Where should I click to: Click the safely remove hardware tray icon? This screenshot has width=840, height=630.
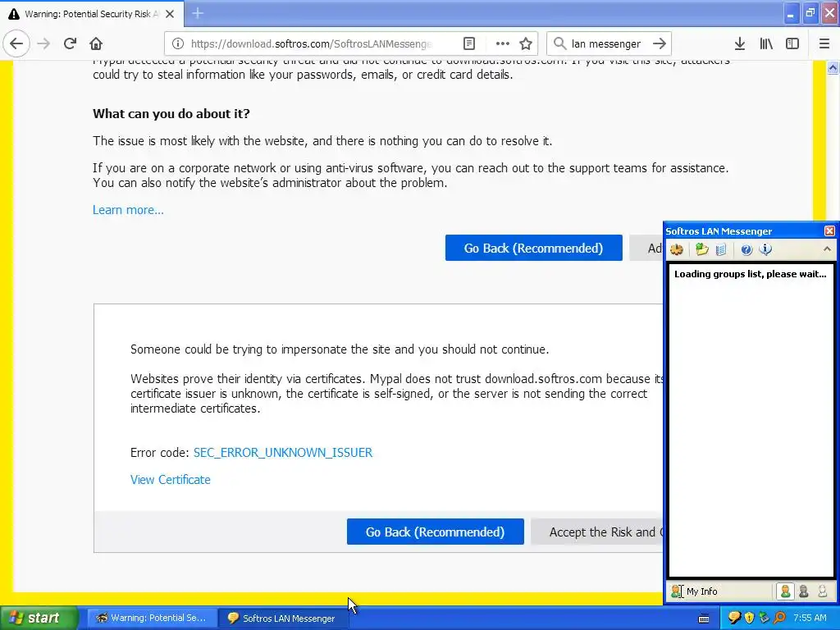click(x=765, y=619)
